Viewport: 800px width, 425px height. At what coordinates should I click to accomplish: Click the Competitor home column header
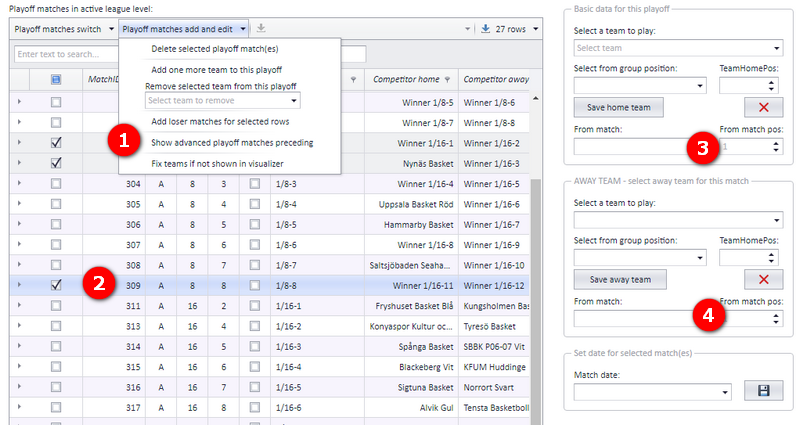coord(411,80)
